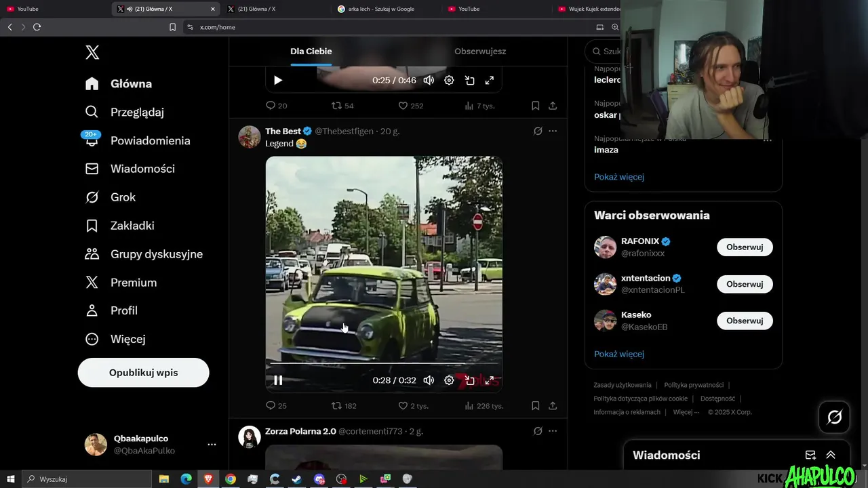Open Główna home in the sidebar
This screenshot has width=868, height=488.
pos(119,83)
